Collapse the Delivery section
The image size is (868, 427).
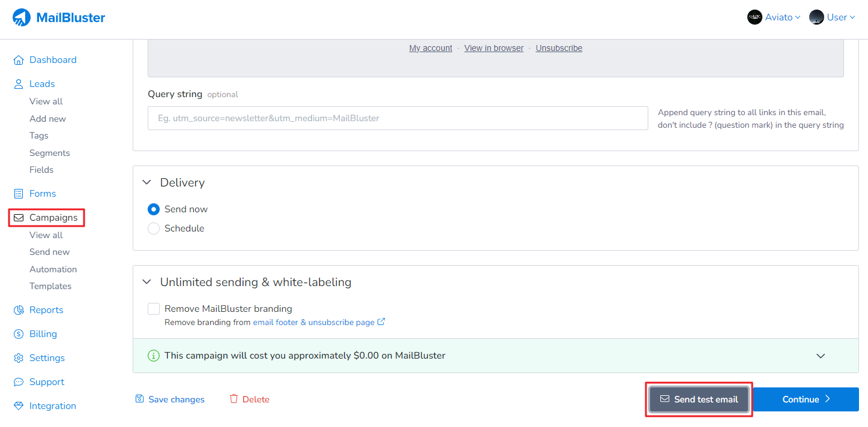coord(146,182)
